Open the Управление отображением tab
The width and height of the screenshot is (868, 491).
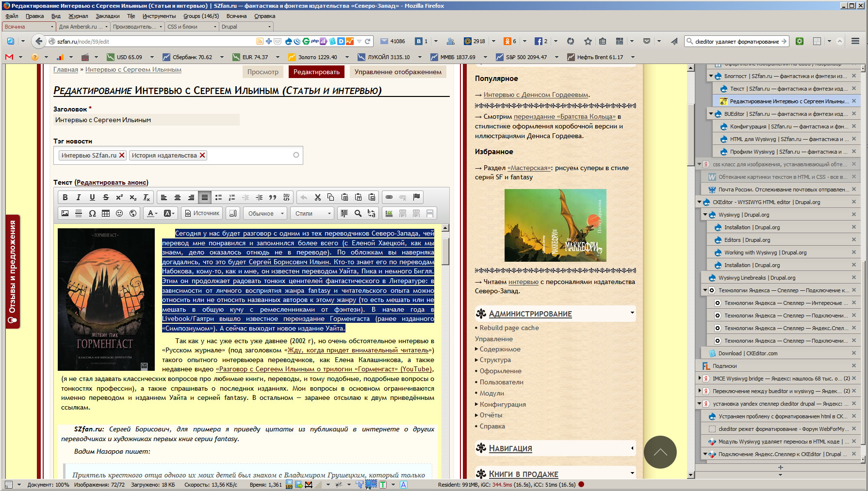tap(398, 72)
